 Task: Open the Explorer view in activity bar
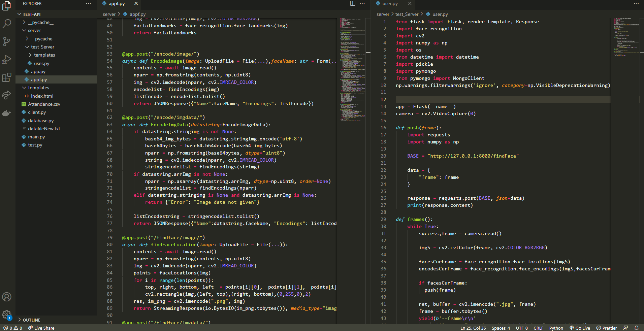coord(7,6)
